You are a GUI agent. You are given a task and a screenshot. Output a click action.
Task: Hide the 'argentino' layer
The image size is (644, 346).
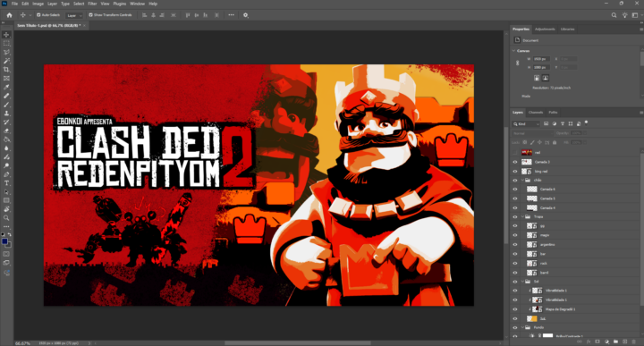coord(515,245)
